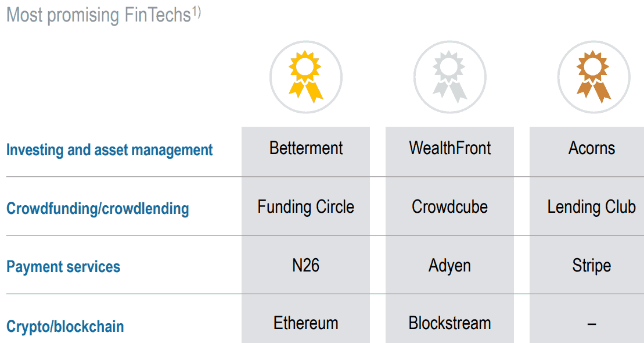Click the bronze medal ribbon icon
644x343 pixels.
click(593, 77)
